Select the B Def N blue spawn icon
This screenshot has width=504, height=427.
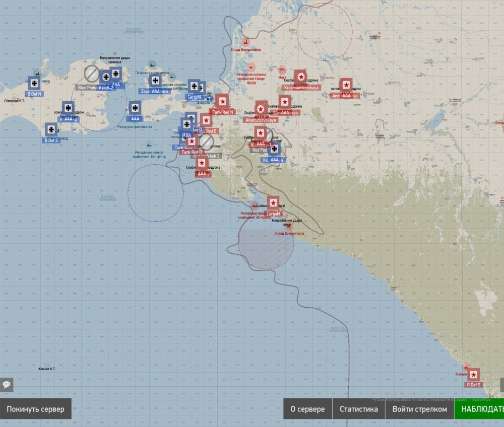click(34, 84)
